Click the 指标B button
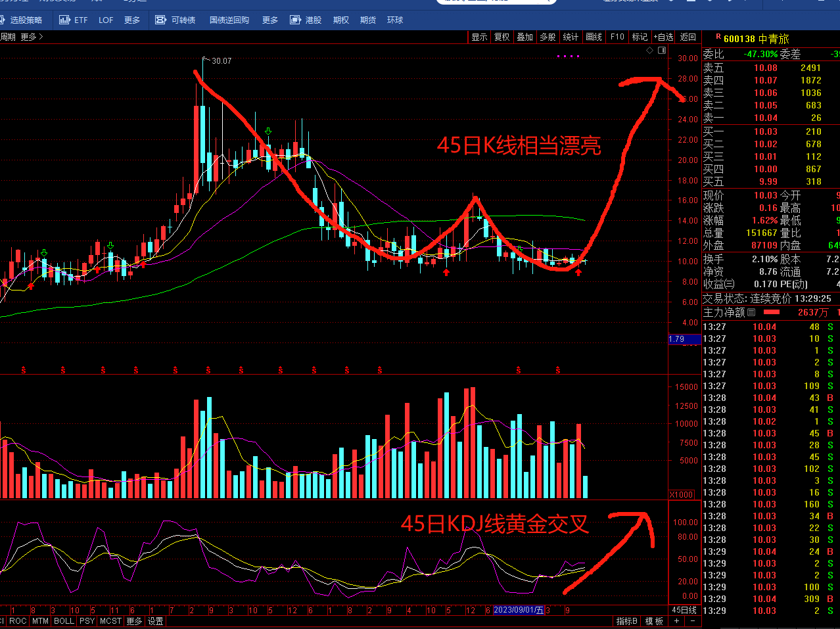The image size is (840, 629). [627, 621]
